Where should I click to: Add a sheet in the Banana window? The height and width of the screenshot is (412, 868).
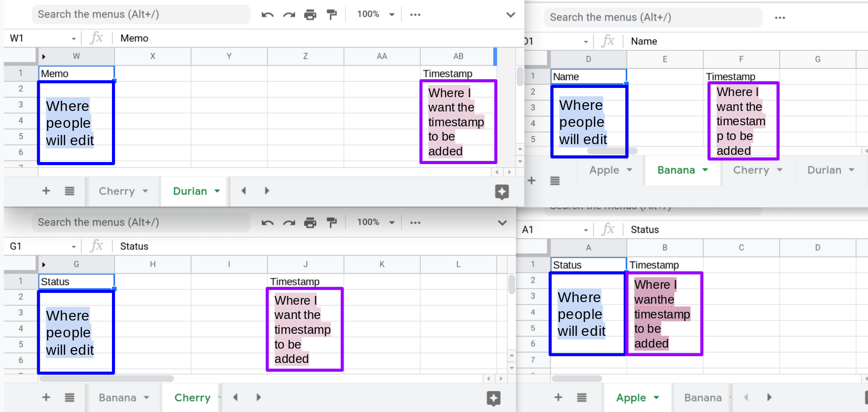[532, 180]
